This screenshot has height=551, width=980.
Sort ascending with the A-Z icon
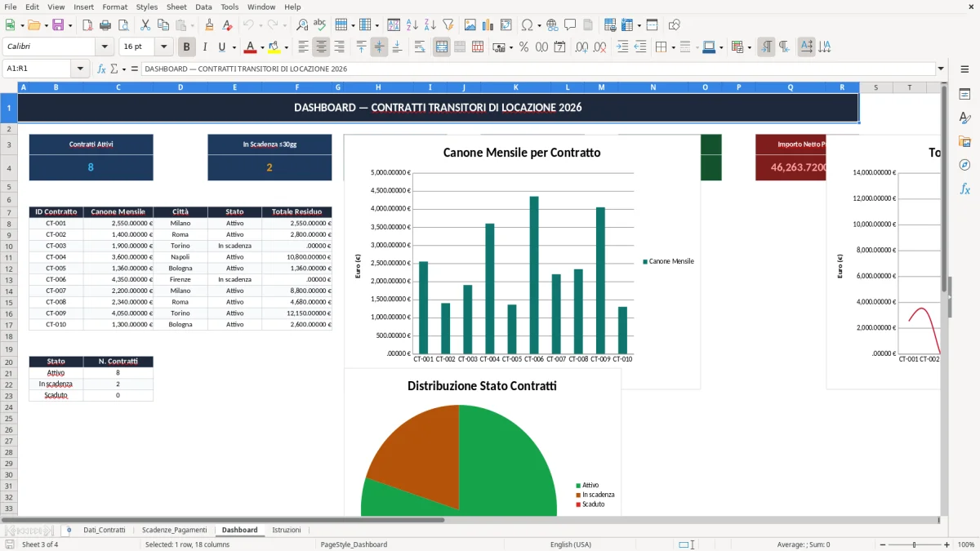pos(412,25)
